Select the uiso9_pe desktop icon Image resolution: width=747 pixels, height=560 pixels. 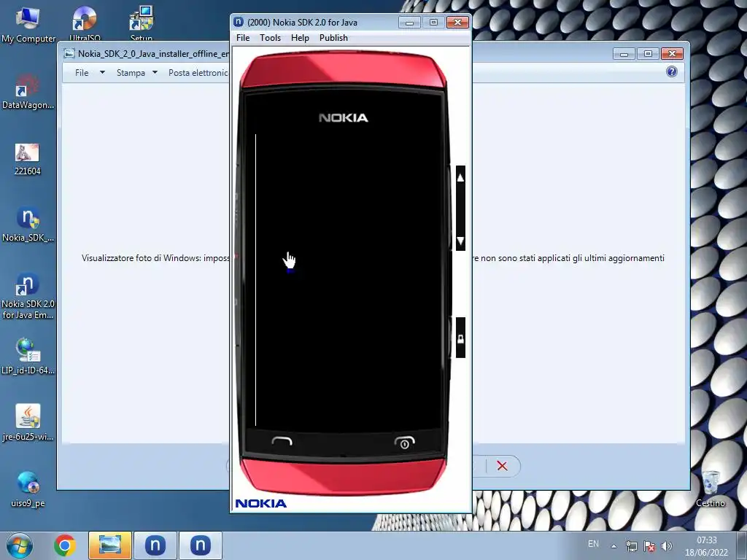click(x=28, y=489)
